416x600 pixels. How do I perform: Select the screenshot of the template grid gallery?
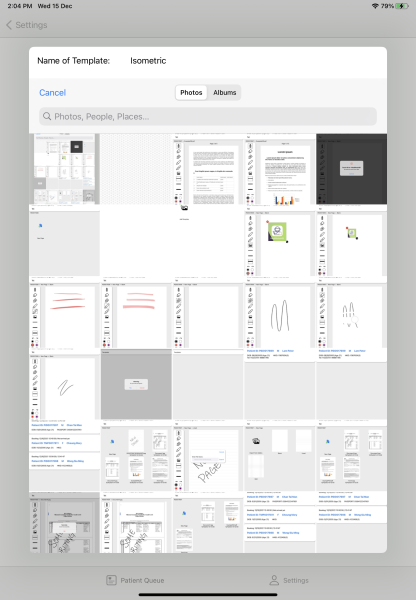(x=64, y=169)
